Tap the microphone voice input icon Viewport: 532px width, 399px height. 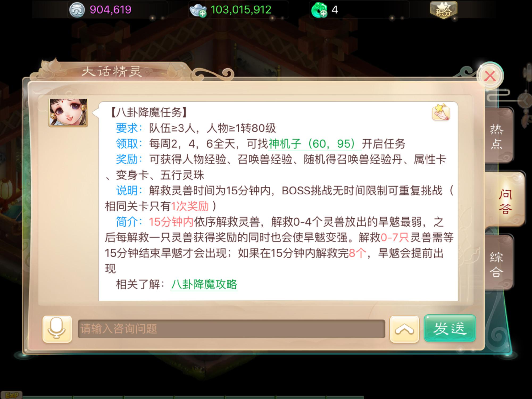coord(57,329)
